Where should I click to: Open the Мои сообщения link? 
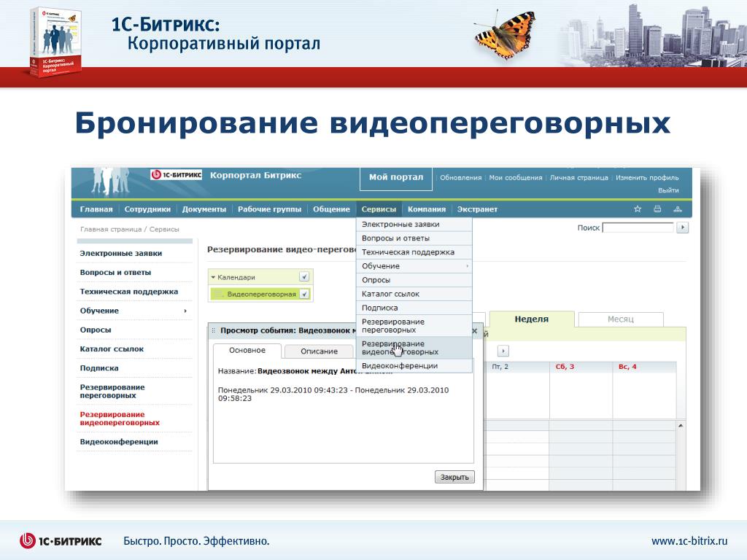[516, 178]
